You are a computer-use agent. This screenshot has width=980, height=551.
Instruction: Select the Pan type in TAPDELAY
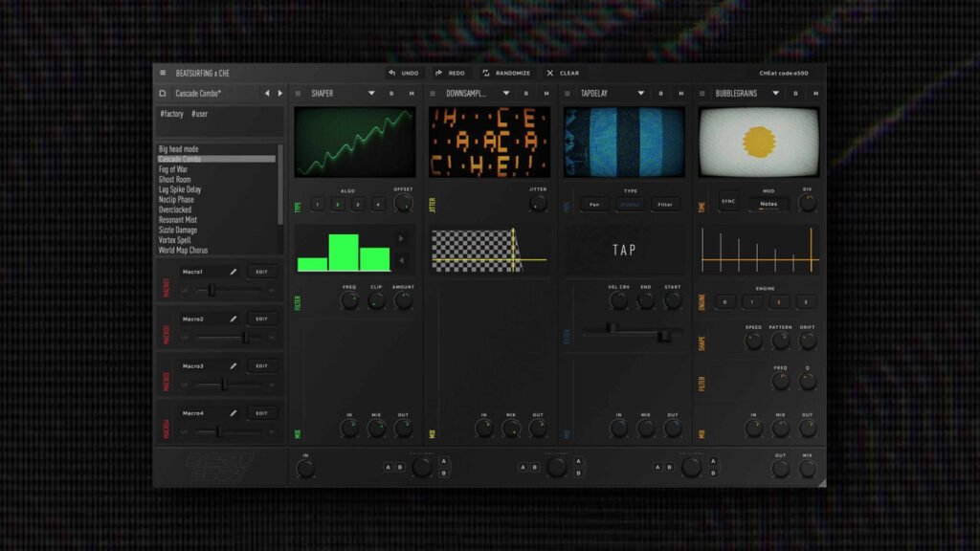(x=594, y=204)
